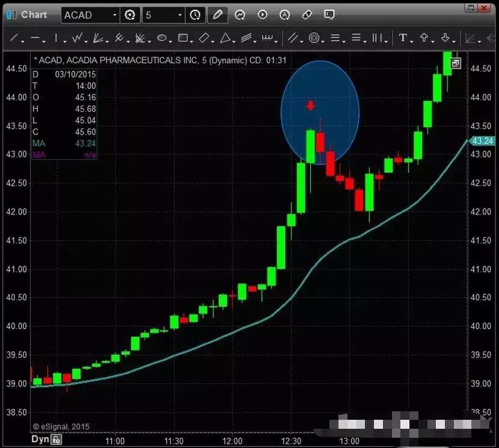Select the rotated rectangle tool
Viewport: 499px width, 448px height.
pos(204,38)
